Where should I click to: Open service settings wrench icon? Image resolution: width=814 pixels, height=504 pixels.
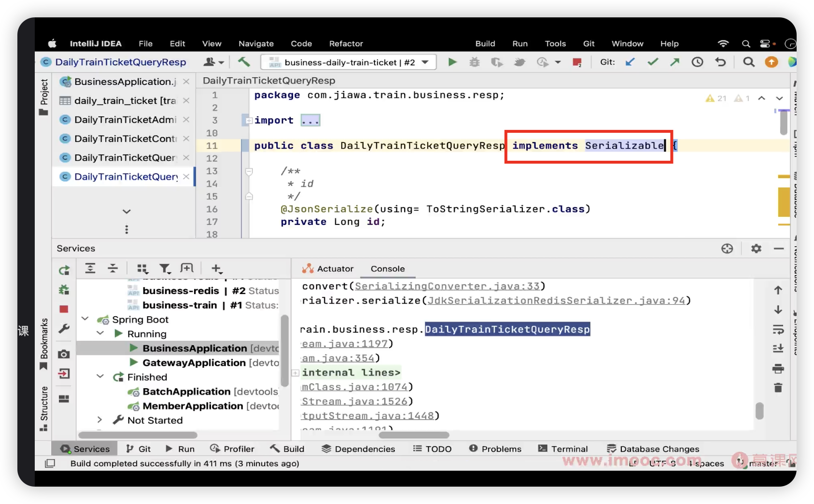coord(64,329)
